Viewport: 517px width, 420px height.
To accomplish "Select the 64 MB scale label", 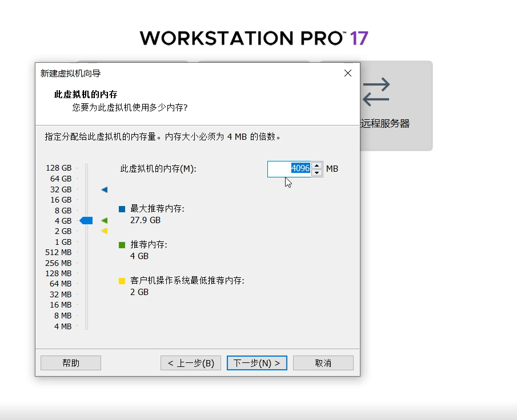I will point(61,284).
